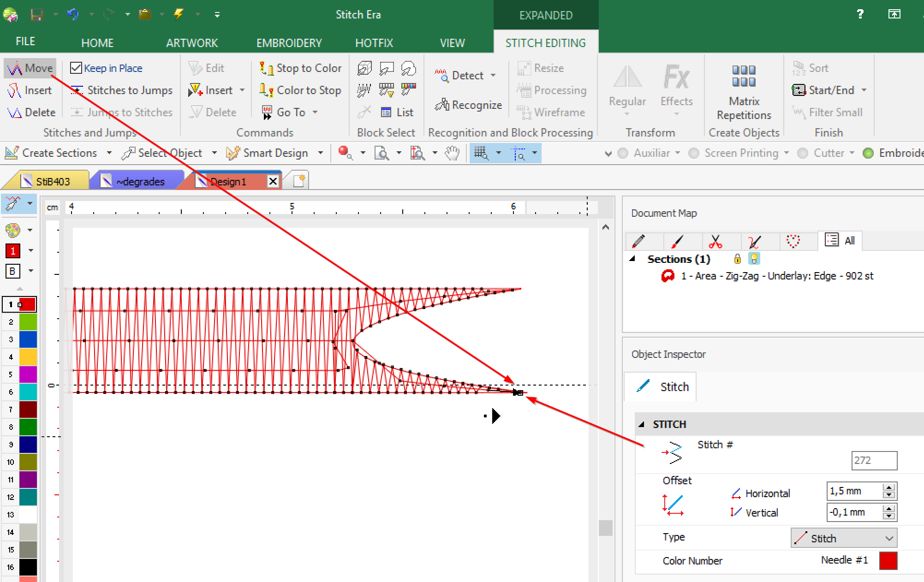Image resolution: width=924 pixels, height=582 pixels.
Task: Switch to the EMBROIDERY ribbon tab
Action: (289, 43)
